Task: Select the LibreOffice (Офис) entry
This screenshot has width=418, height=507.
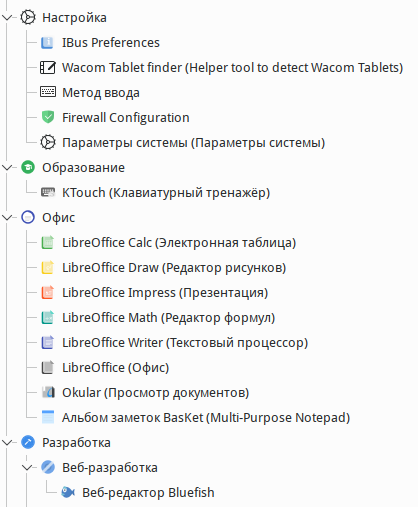Action: [x=115, y=368]
